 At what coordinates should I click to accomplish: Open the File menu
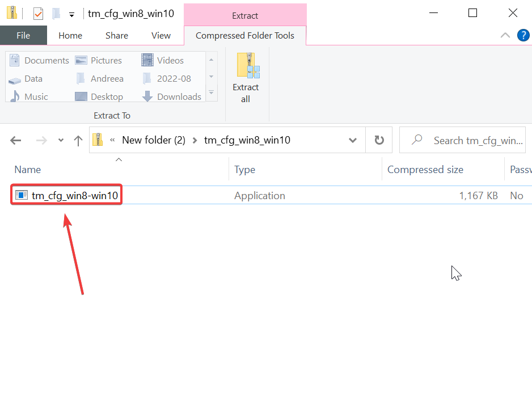click(x=23, y=35)
